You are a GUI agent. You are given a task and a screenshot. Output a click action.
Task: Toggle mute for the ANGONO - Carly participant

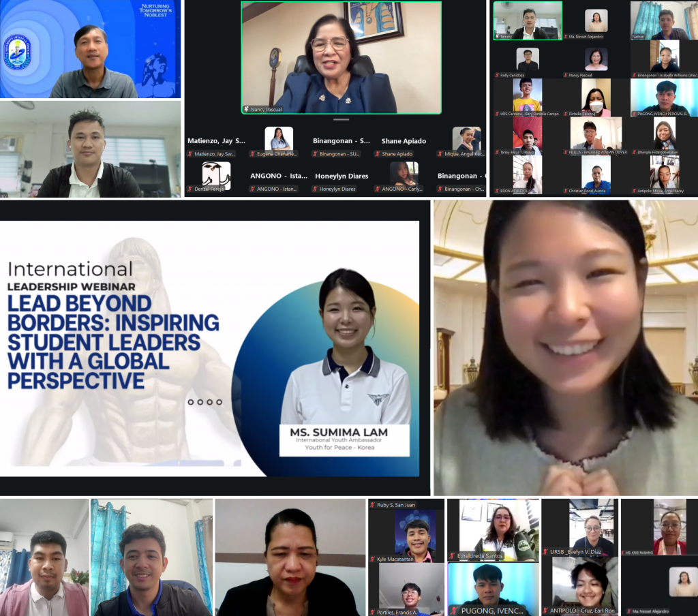[x=378, y=189]
